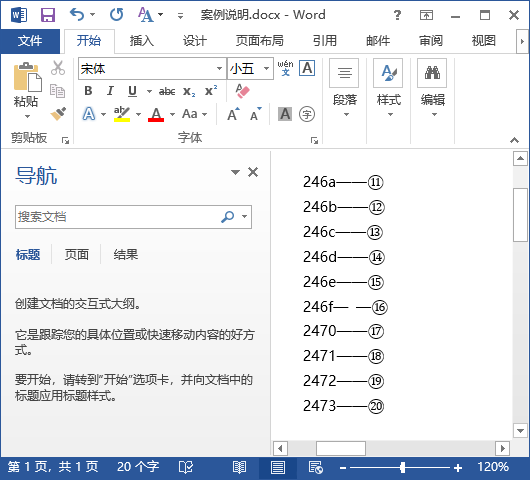Click zoom out minus button
The image size is (530, 480).
tap(343, 468)
